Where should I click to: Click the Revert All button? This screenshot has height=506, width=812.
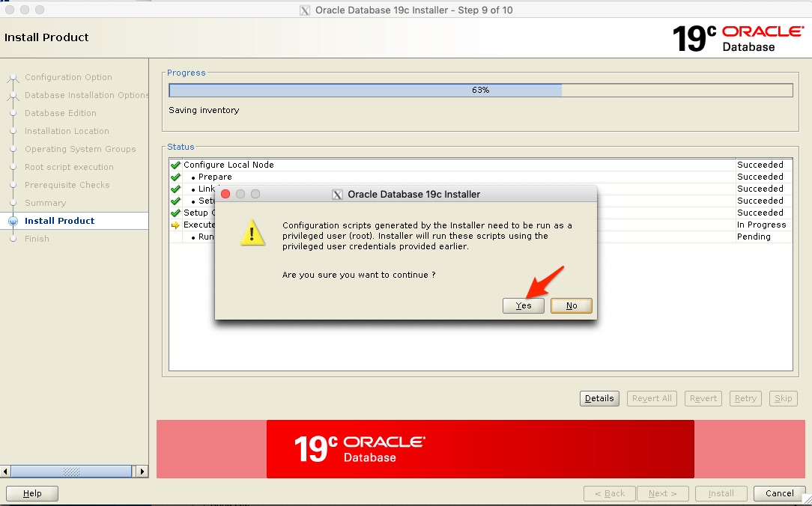pos(652,398)
